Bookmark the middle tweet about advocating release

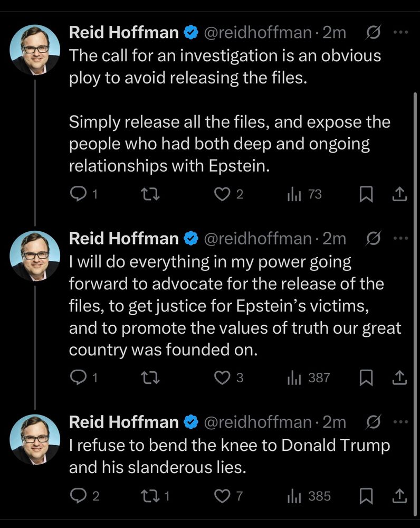366,378
